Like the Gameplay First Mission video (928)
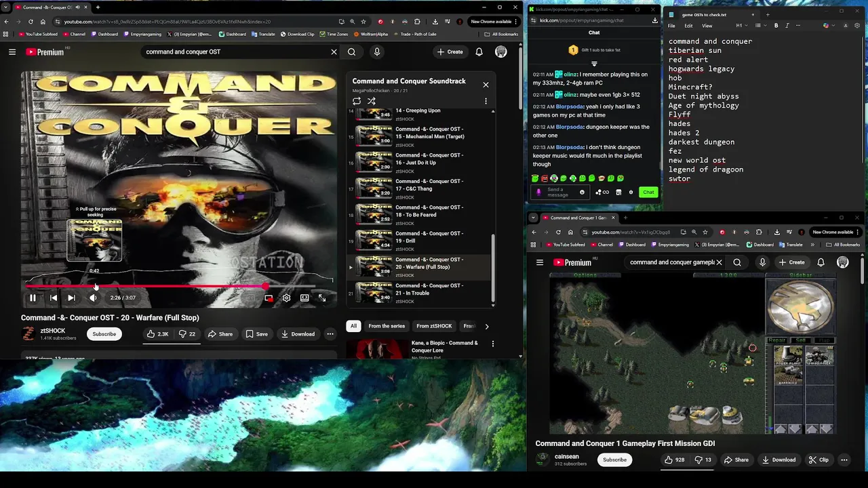 click(674, 460)
